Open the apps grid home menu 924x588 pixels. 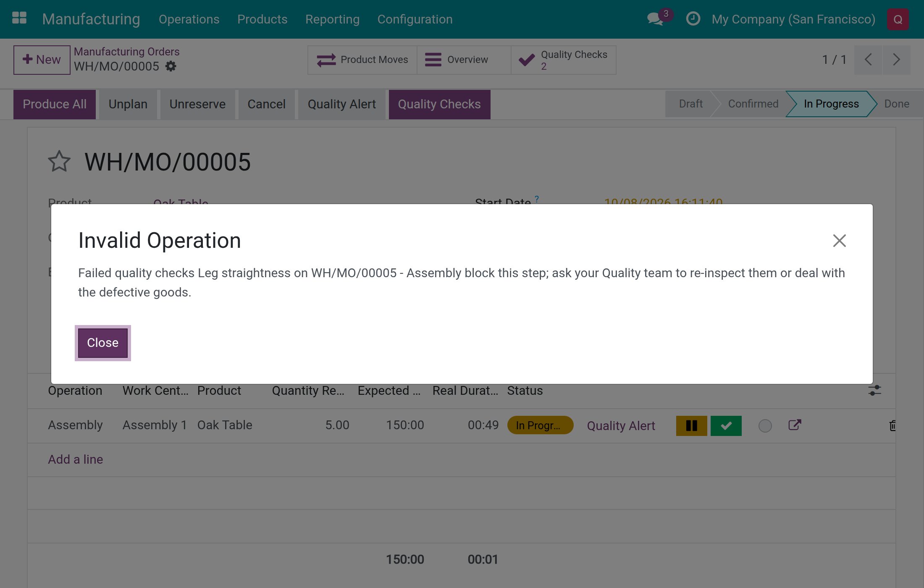19,18
